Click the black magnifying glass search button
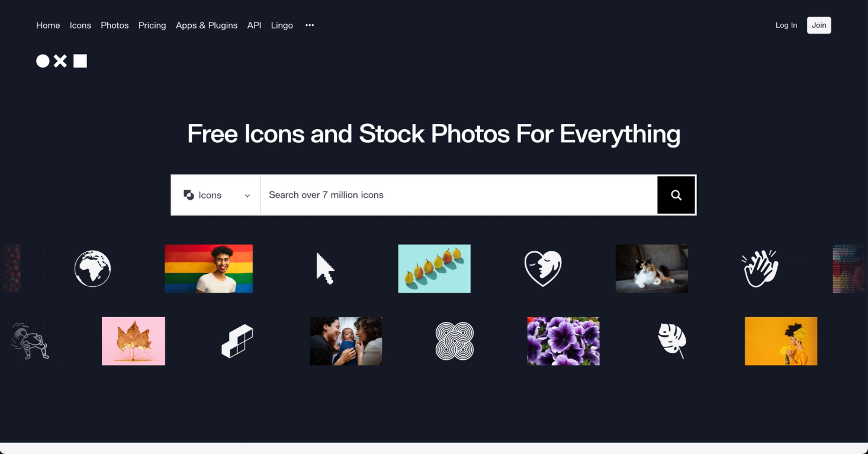The image size is (868, 454). click(676, 195)
